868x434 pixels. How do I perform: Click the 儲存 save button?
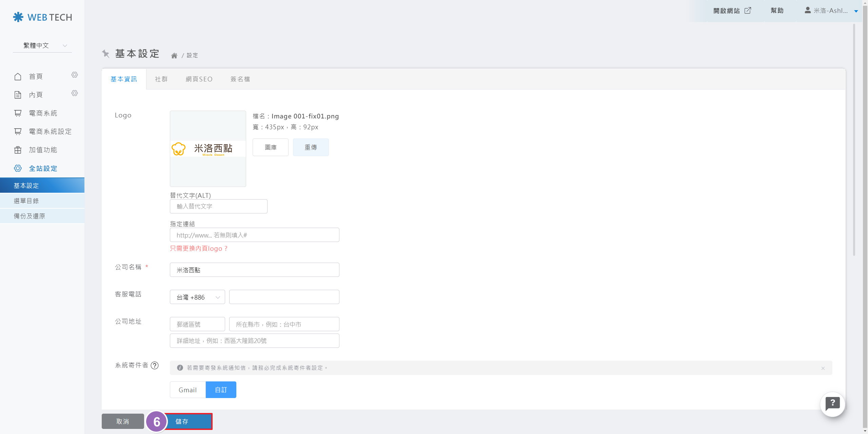[x=188, y=421]
